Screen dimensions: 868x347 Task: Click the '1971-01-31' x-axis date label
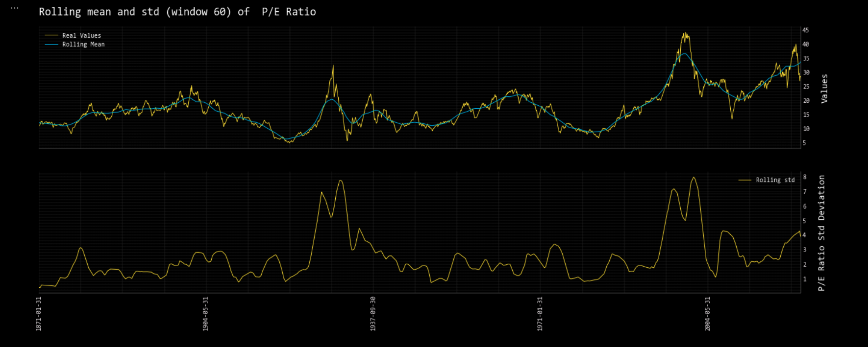[x=540, y=314]
